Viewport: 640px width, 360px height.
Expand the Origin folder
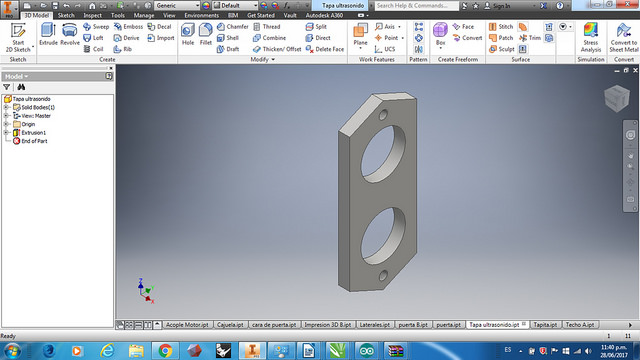(6, 124)
